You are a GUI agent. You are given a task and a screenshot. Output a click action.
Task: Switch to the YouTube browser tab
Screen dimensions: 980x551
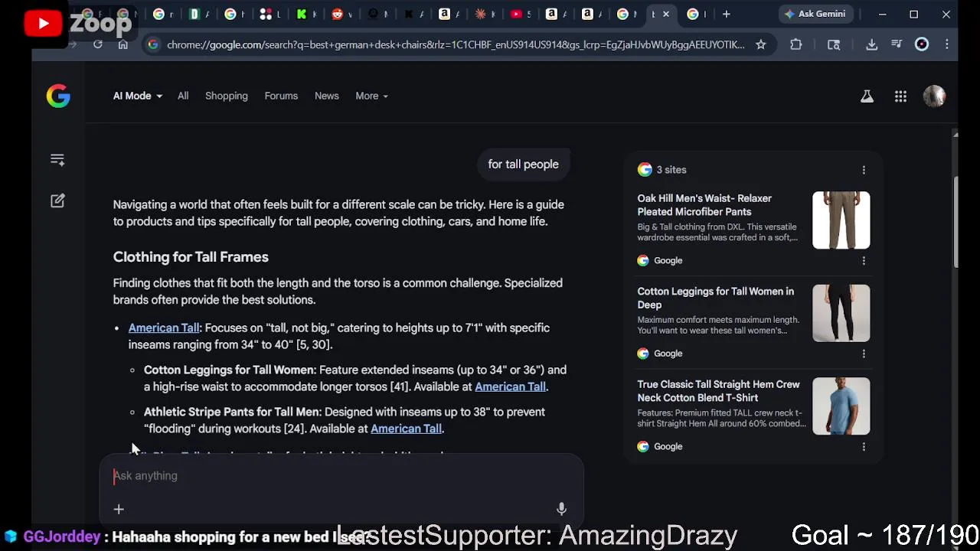517,14
